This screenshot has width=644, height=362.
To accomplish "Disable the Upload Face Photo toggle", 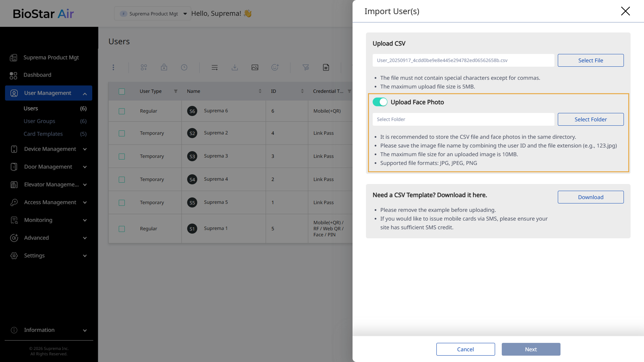I will pos(380,102).
